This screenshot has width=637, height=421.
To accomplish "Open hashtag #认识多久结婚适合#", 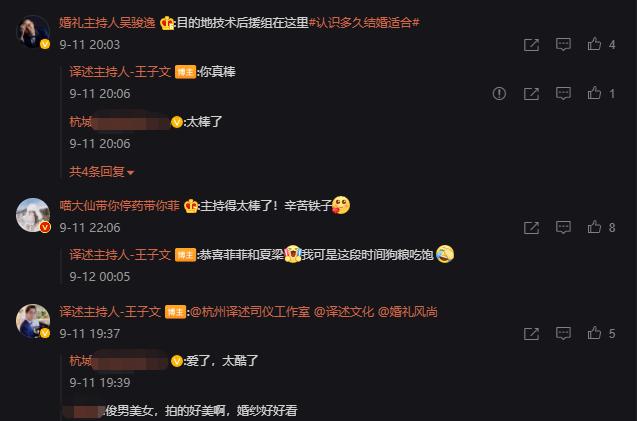I will [364, 22].
